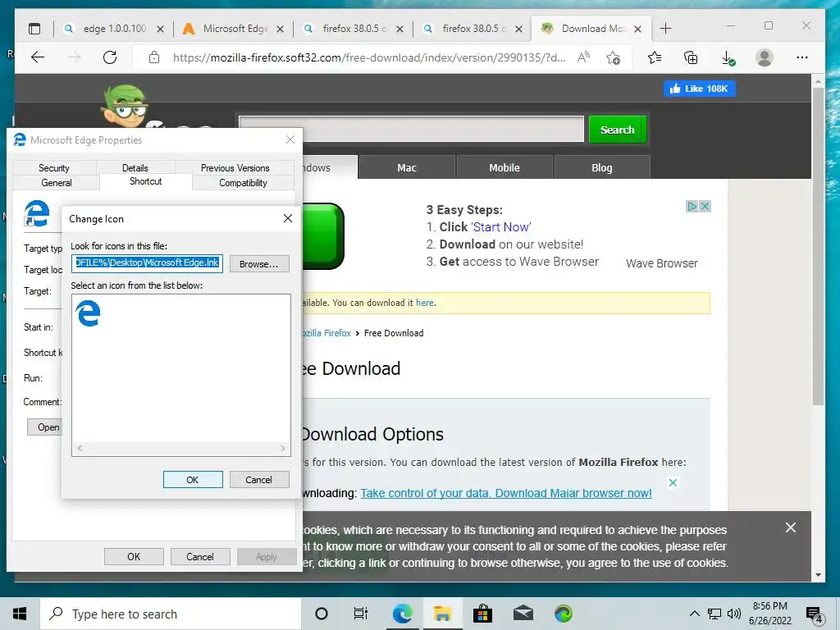Screen dimensions: 840x630
Task: Click the AdChoices triangle icon
Action: point(692,206)
